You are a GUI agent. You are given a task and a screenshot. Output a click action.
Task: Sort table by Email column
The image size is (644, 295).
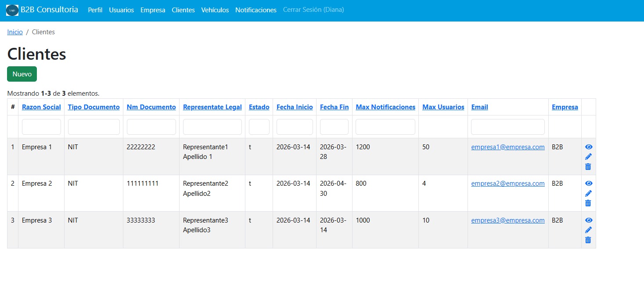point(479,107)
